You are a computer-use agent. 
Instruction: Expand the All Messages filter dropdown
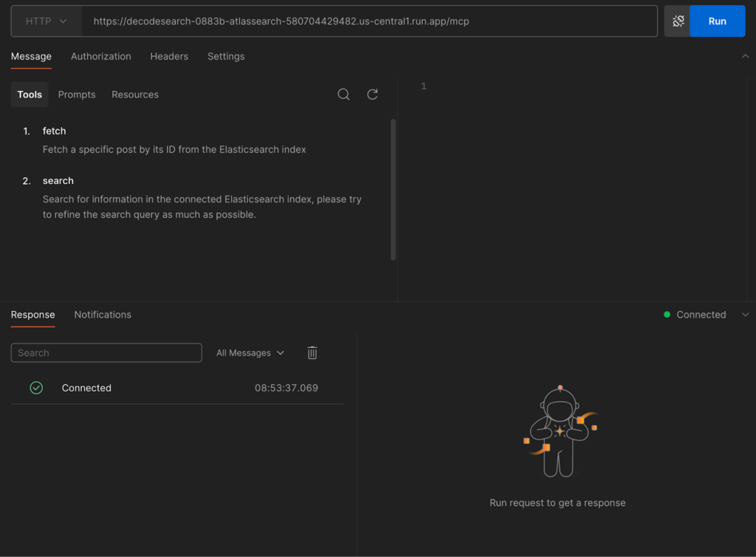pyautogui.click(x=250, y=353)
